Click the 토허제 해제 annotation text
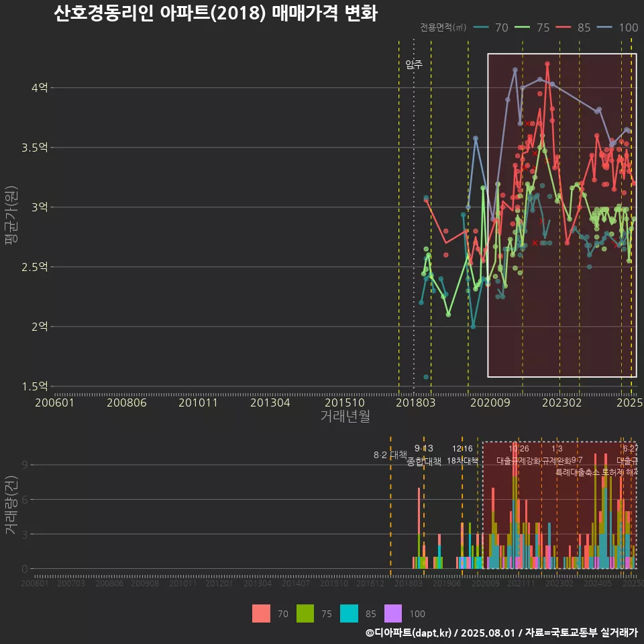644x644 pixels. pos(620,472)
